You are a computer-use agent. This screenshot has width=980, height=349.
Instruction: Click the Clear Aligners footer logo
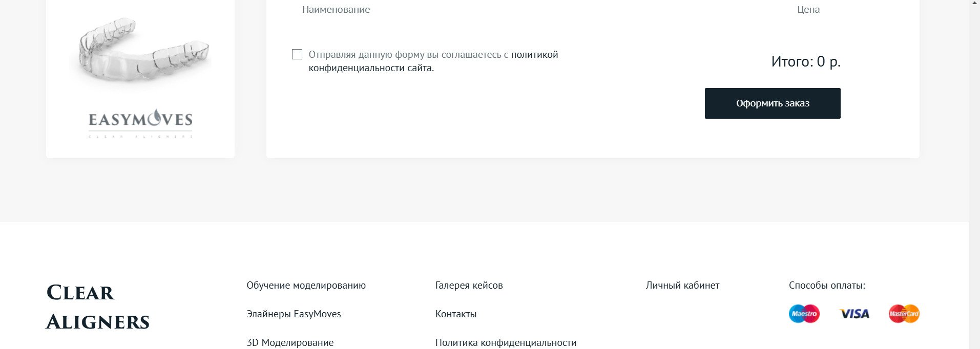[x=98, y=307]
